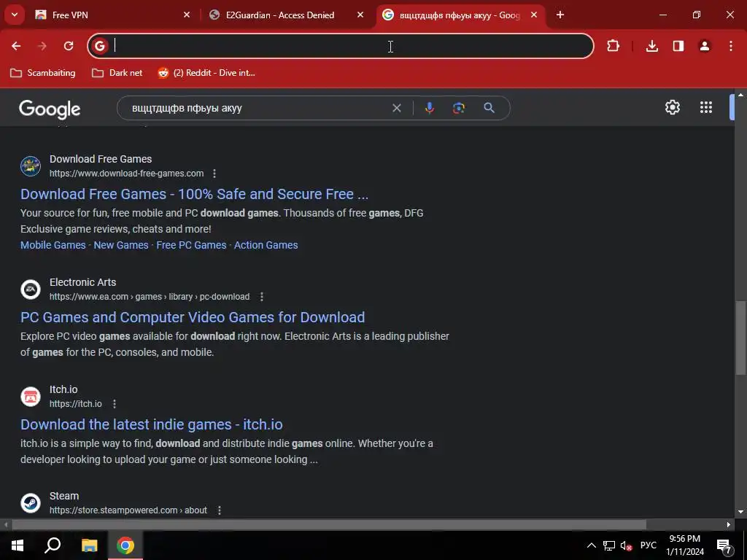
Task: Open the Scambaiting bookmarks folder
Action: tap(43, 73)
